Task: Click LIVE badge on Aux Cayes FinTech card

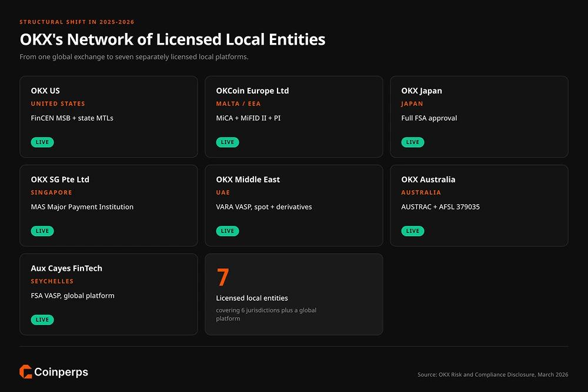Action: point(42,320)
